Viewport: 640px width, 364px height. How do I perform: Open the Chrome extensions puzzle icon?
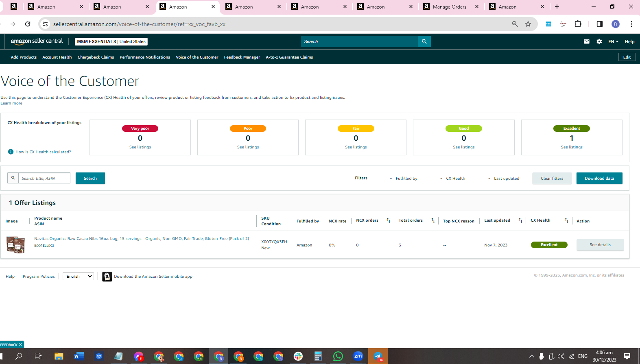(x=578, y=24)
